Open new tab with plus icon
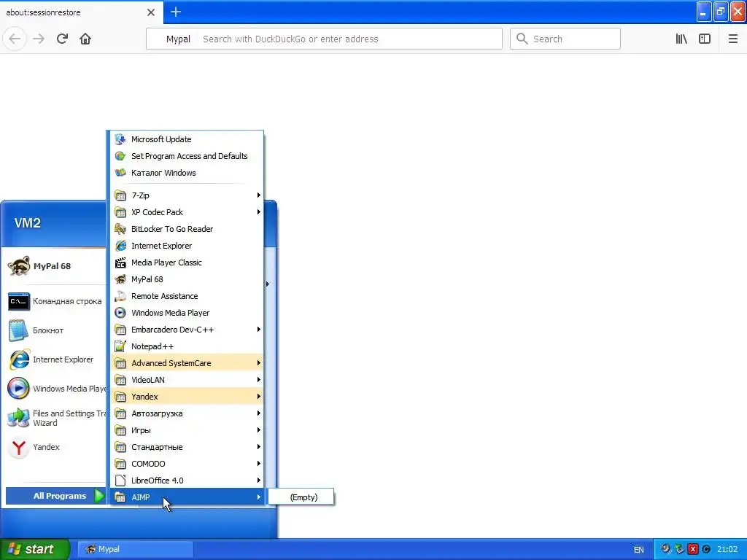The height and width of the screenshot is (560, 747). click(176, 12)
